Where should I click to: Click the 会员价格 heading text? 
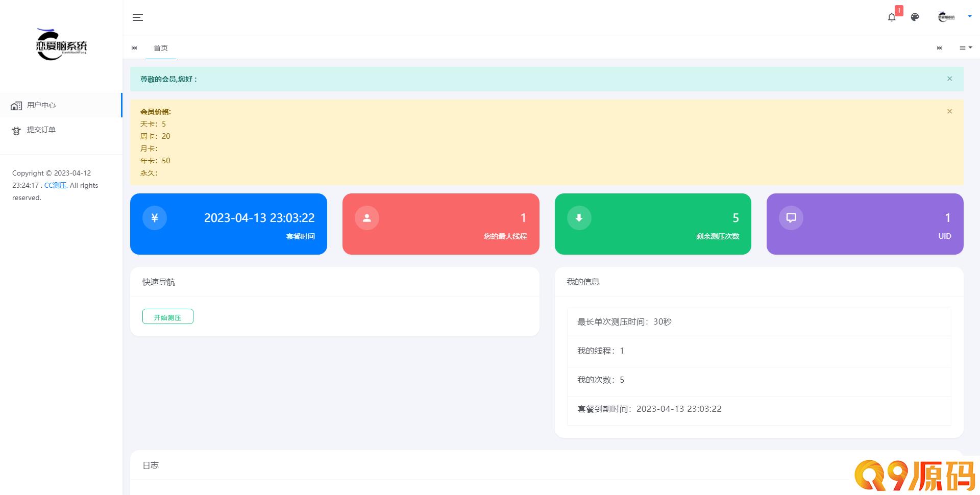pos(156,112)
